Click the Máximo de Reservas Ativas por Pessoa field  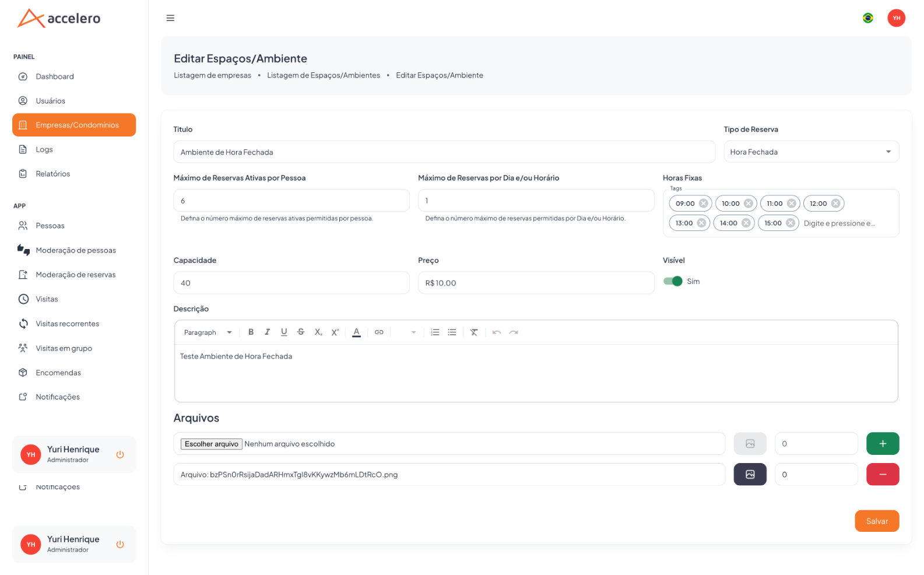point(291,200)
